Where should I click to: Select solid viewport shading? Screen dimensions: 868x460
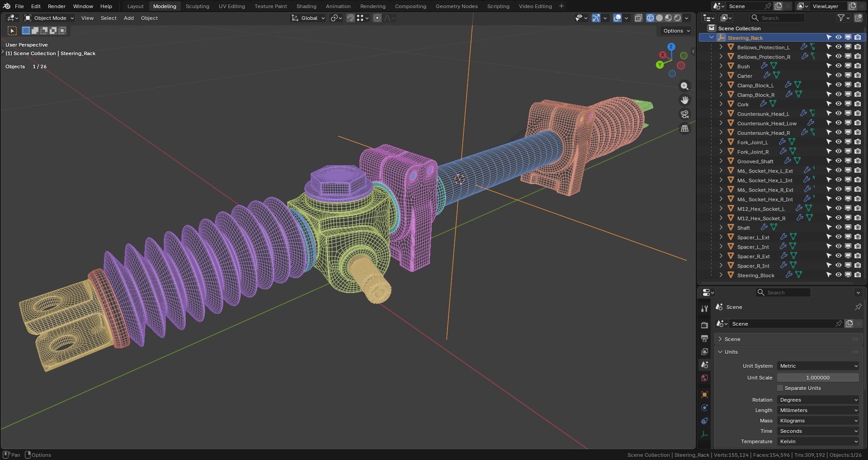click(x=659, y=18)
